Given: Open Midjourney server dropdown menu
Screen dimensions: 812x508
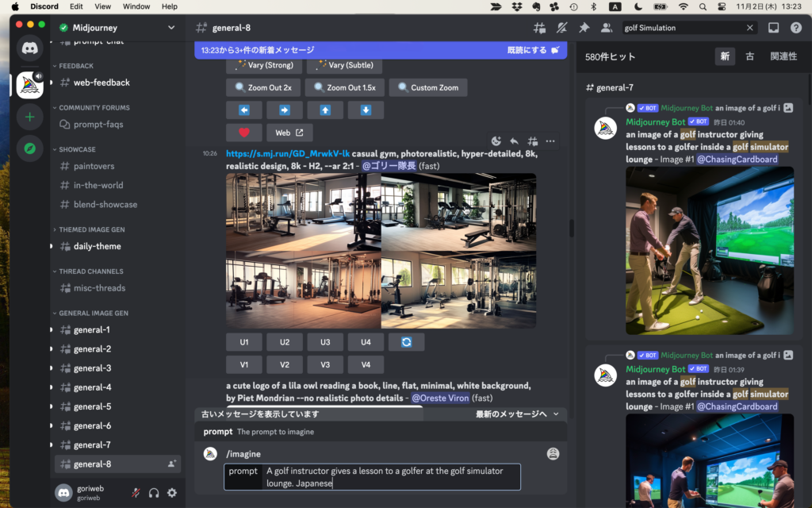Looking at the screenshot, I should coord(171,28).
